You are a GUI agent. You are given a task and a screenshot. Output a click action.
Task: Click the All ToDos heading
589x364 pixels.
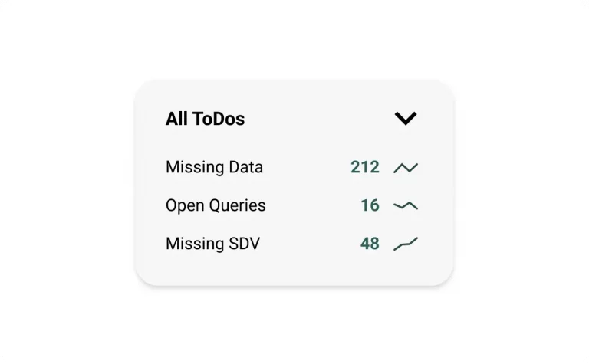point(205,119)
